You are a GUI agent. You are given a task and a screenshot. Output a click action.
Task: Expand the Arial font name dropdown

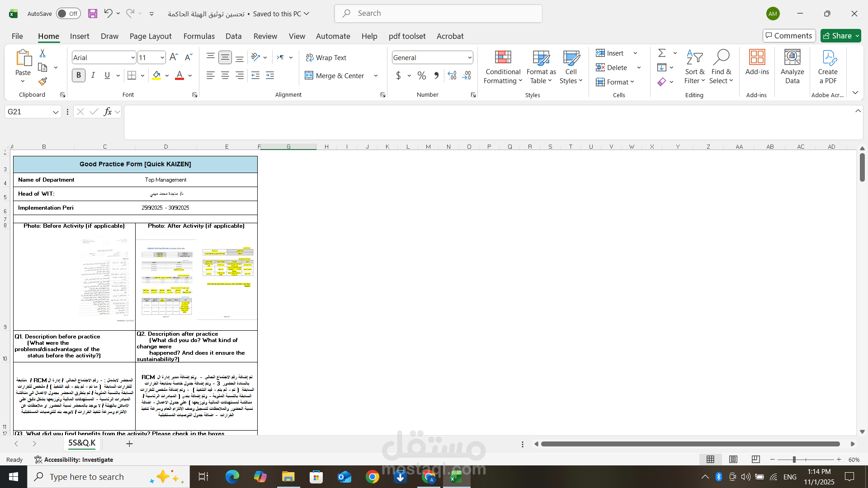[132, 57]
